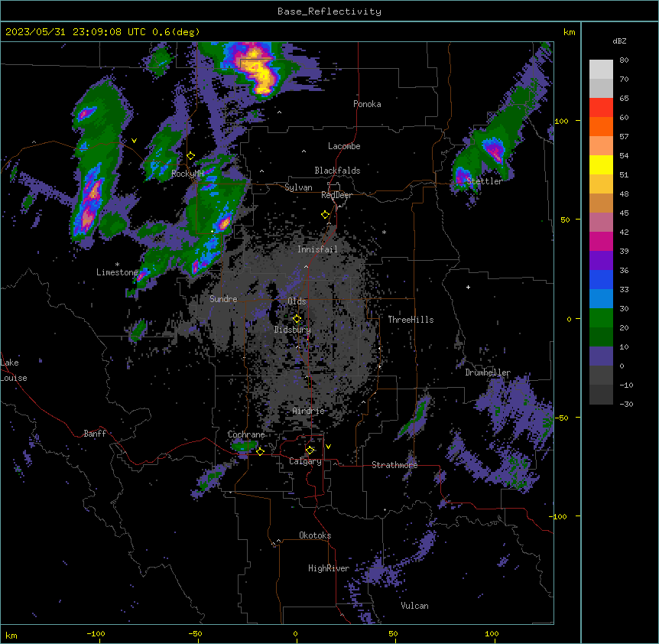Select the Limestone label
The width and height of the screenshot is (659, 644).
point(117,272)
